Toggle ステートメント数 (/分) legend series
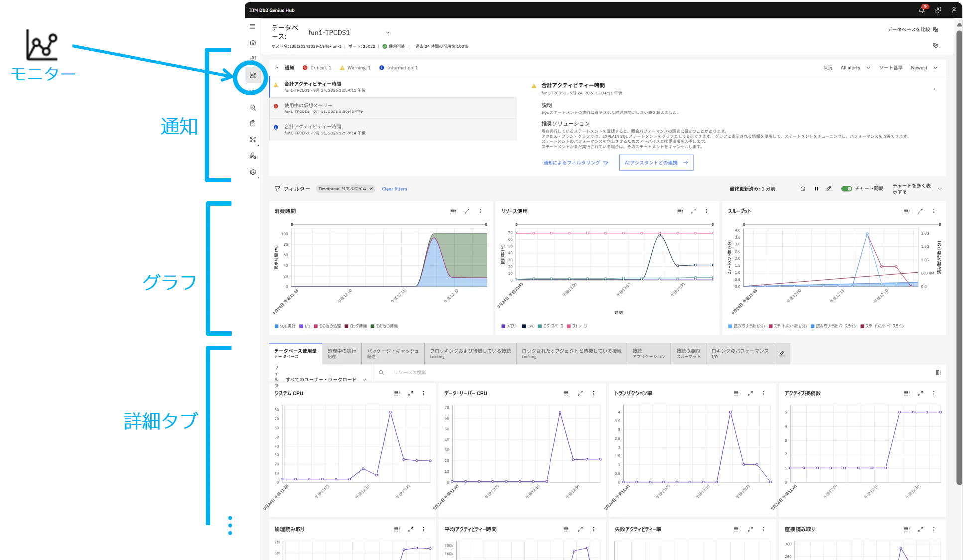Image resolution: width=963 pixels, height=560 pixels. [788, 326]
